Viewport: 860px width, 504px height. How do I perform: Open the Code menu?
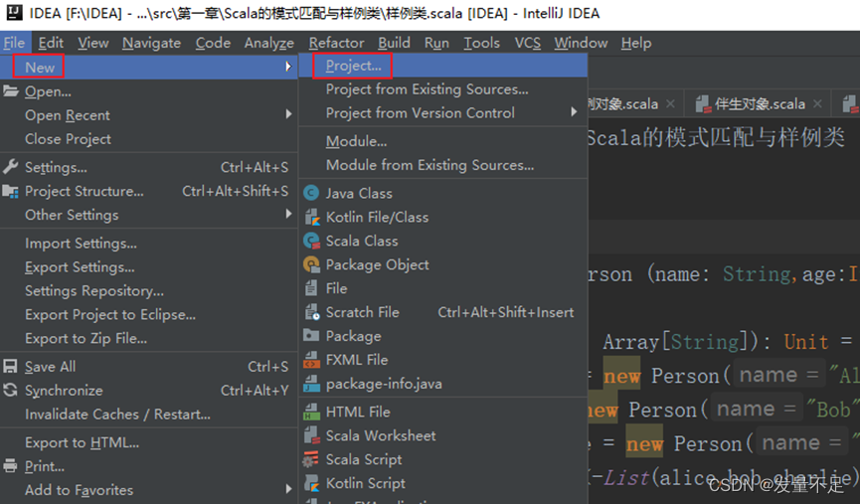click(213, 43)
